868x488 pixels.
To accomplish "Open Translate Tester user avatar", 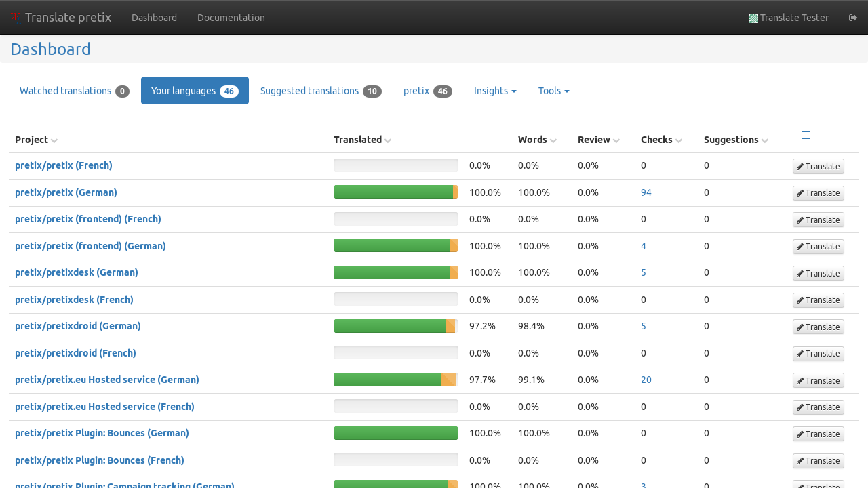I will 753,18.
